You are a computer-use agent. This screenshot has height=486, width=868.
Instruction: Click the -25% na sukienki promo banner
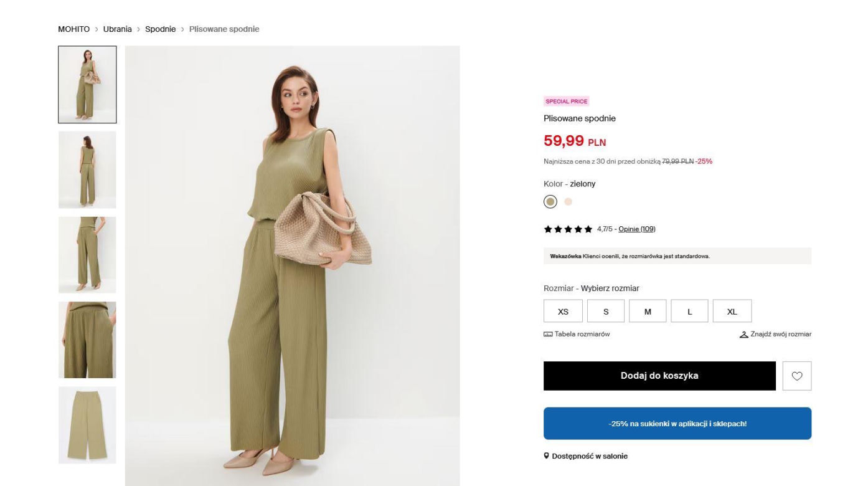click(x=677, y=424)
